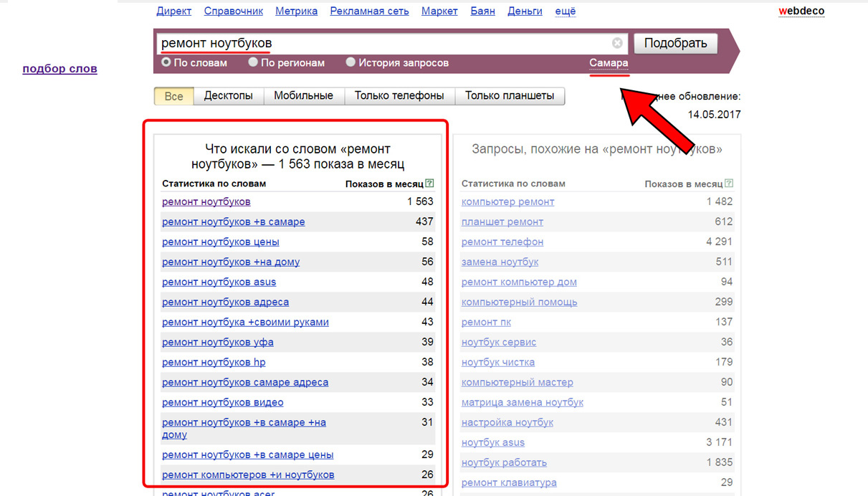Go to 'Метрика' in the top navigation

(296, 11)
